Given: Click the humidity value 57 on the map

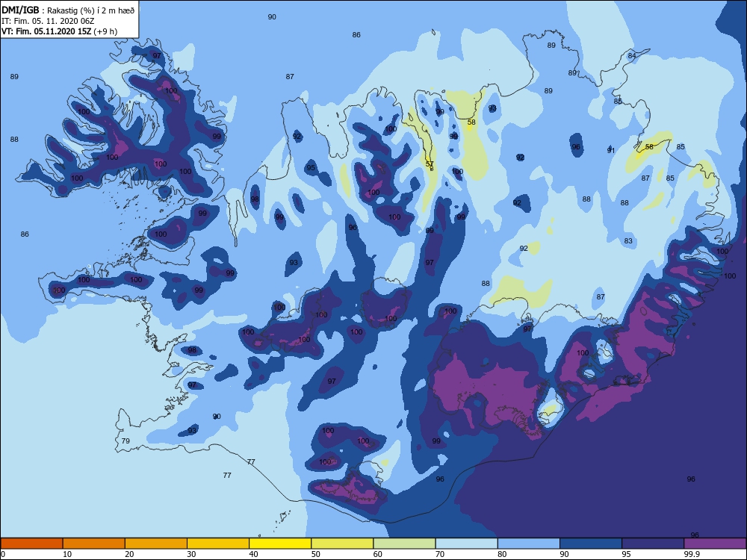Looking at the screenshot, I should pos(430,164).
